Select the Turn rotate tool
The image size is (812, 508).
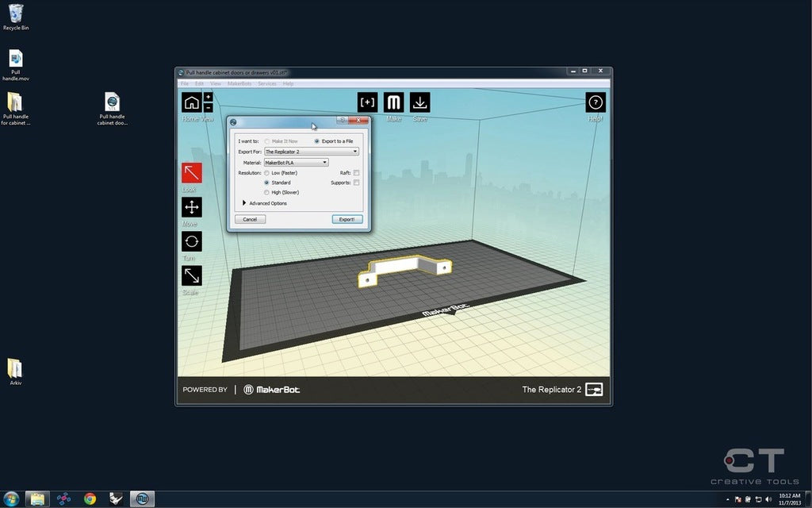192,241
